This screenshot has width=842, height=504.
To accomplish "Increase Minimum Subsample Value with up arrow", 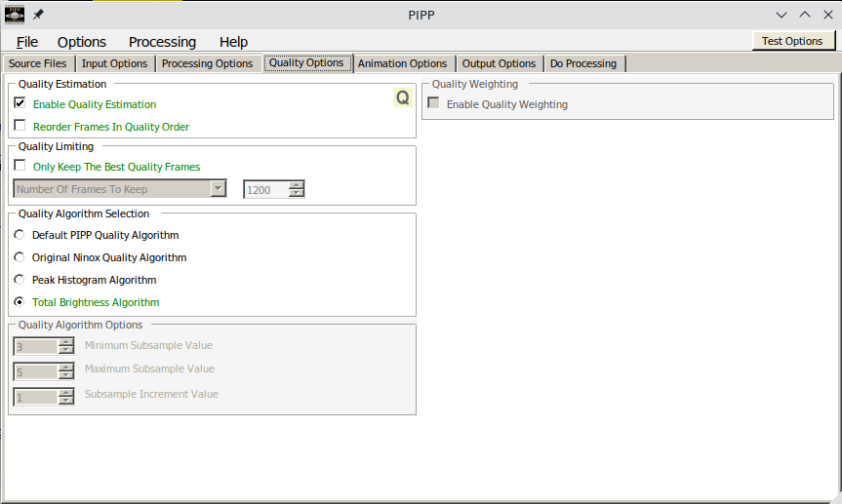I will pyautogui.click(x=66, y=342).
